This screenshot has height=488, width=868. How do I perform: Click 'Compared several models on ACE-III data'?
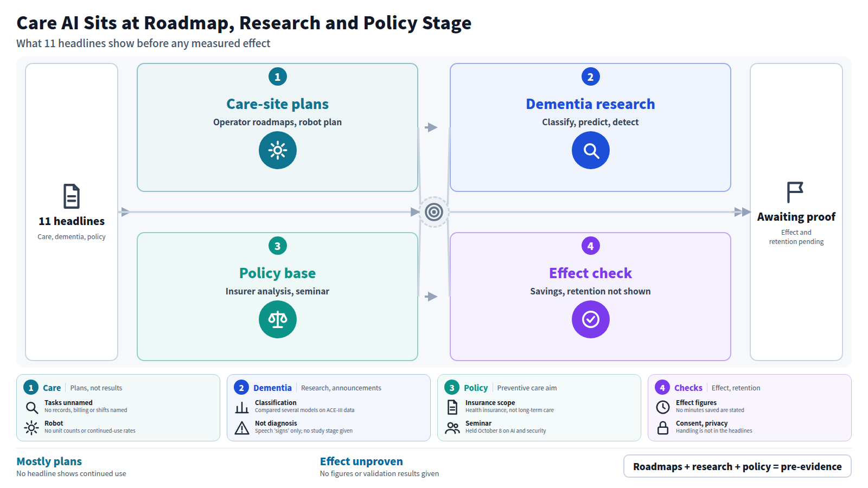pyautogui.click(x=305, y=410)
